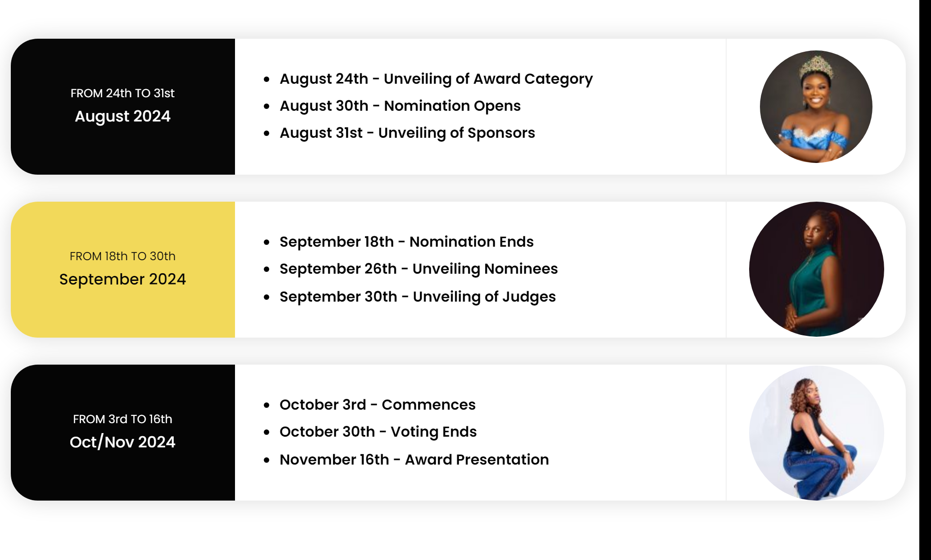Click the 'September 2024' heading text
Viewport: 931px width, 560px height.
(122, 279)
